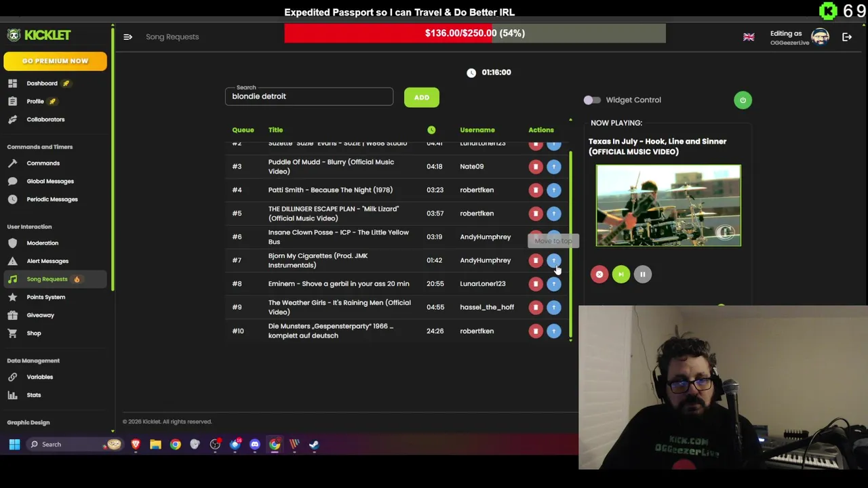Image resolution: width=868 pixels, height=488 pixels.
Task: Open Steam from taskbar
Action: 314,445
